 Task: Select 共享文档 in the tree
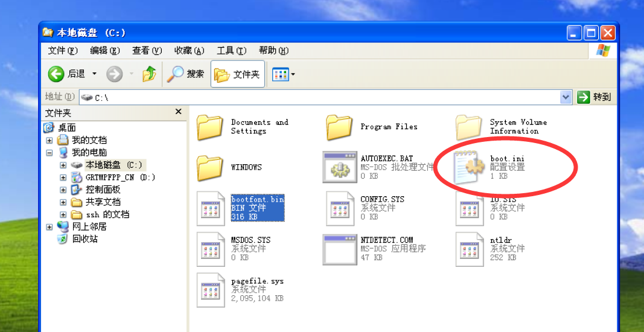(103, 202)
